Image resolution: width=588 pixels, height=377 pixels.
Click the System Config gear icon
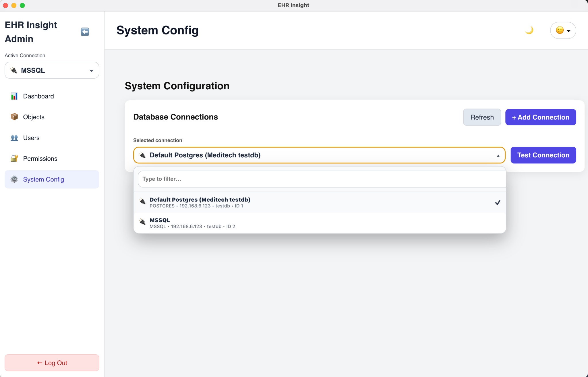[14, 179]
